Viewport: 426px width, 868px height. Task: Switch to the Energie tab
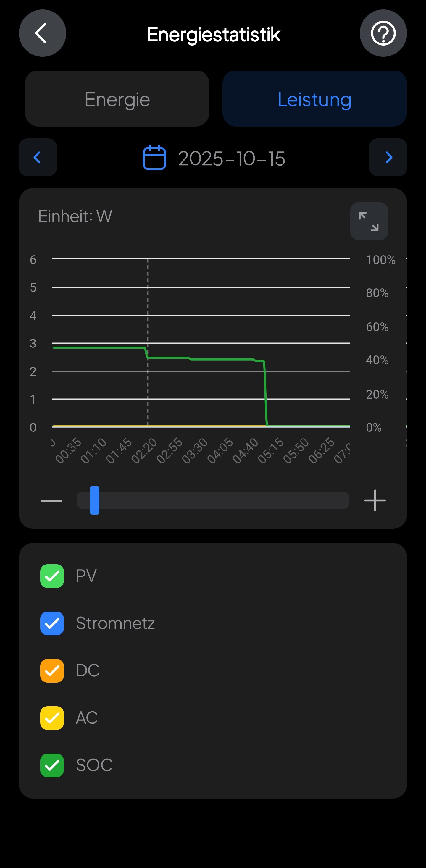(117, 99)
